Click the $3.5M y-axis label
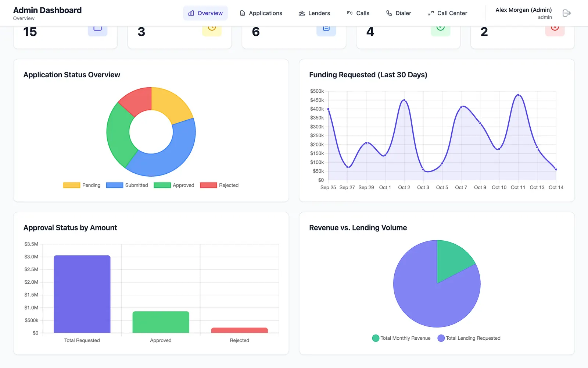Screen dimensions: 588x368 click(x=31, y=244)
